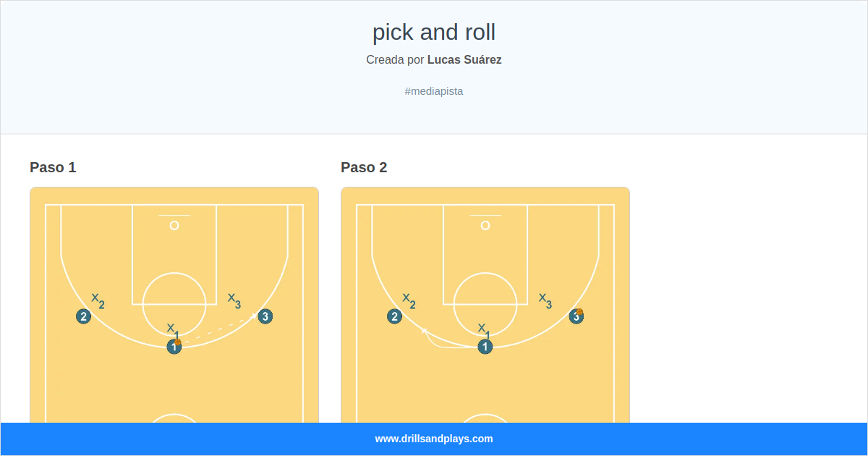The image size is (868, 456).
Task: Click the play title pick and roll
Action: point(434,32)
